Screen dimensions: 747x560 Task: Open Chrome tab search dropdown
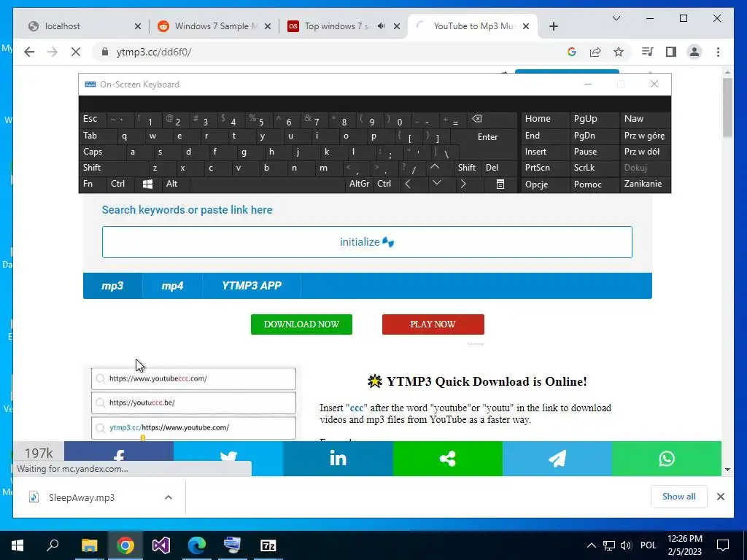point(616,18)
